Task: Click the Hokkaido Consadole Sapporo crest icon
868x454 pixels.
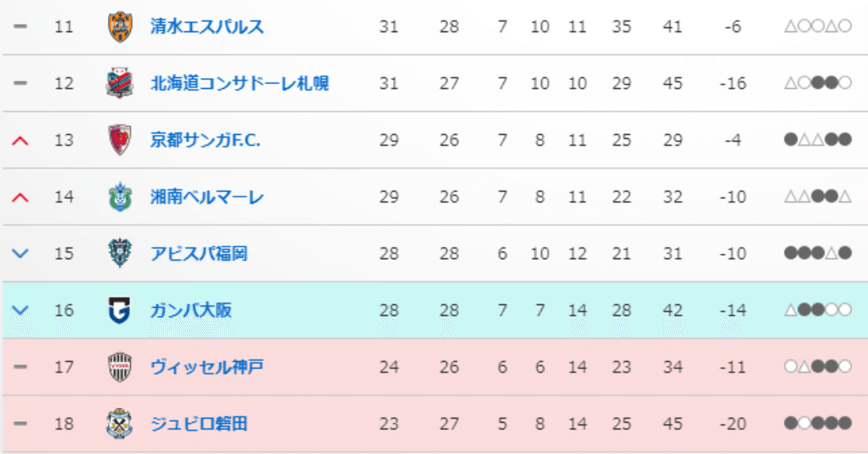Action: coord(119,83)
